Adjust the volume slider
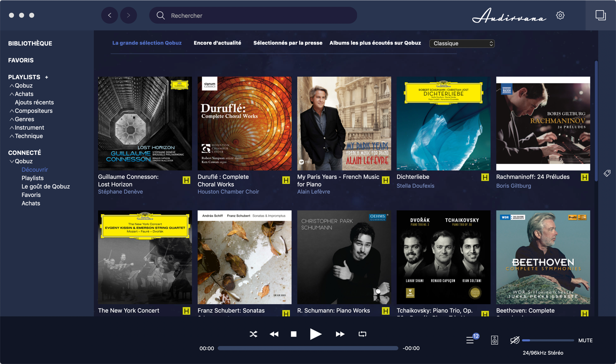The height and width of the screenshot is (364, 616). (x=548, y=340)
